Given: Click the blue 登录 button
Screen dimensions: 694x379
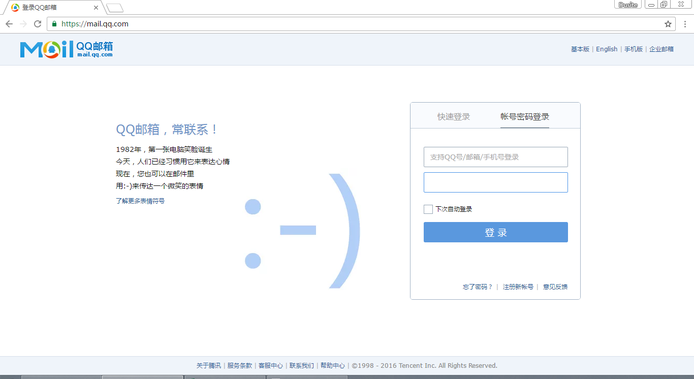Looking at the screenshot, I should (495, 232).
